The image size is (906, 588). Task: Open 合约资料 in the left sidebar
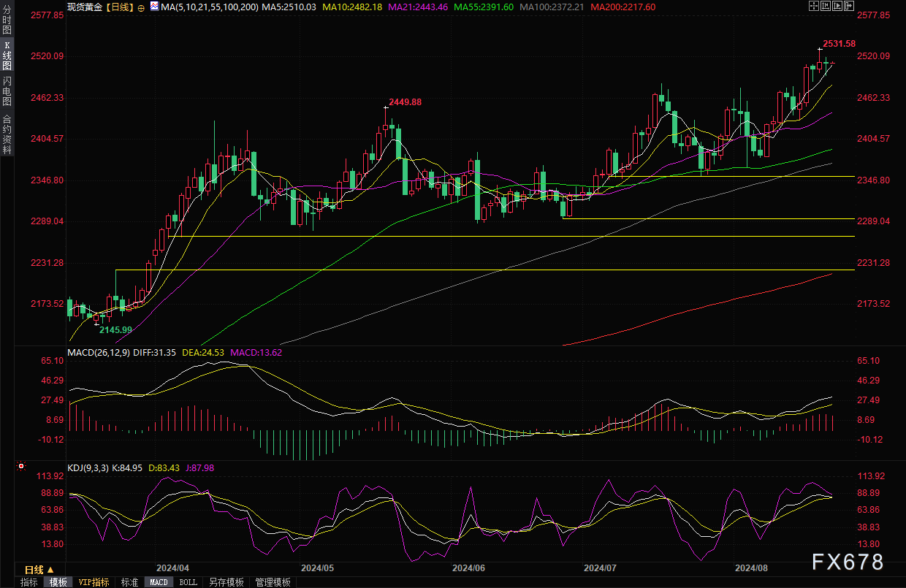pos(7,134)
